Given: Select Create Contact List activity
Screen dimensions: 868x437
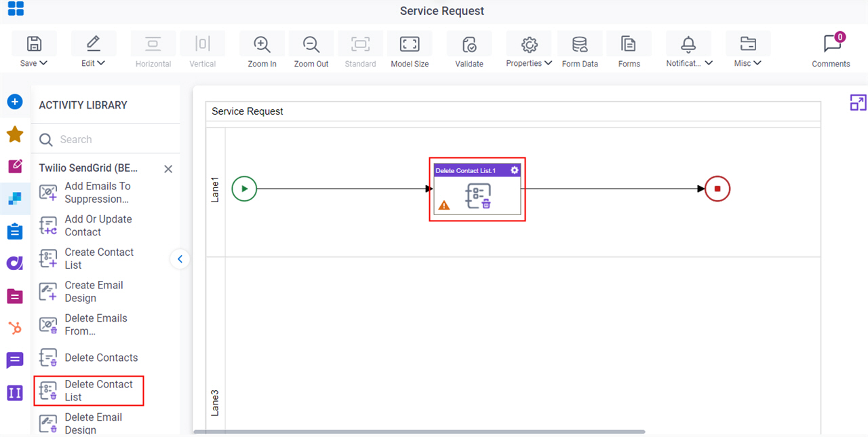Looking at the screenshot, I should 88,259.
